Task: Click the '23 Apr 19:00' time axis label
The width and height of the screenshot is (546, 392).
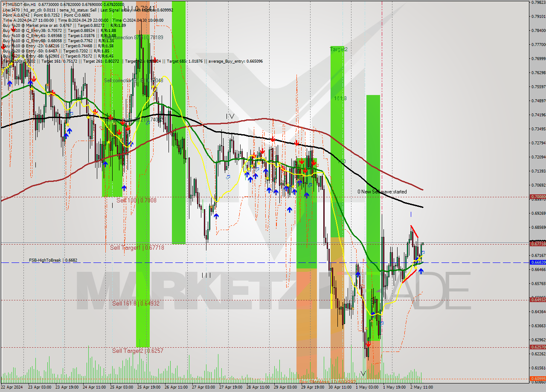Action: 67,387
